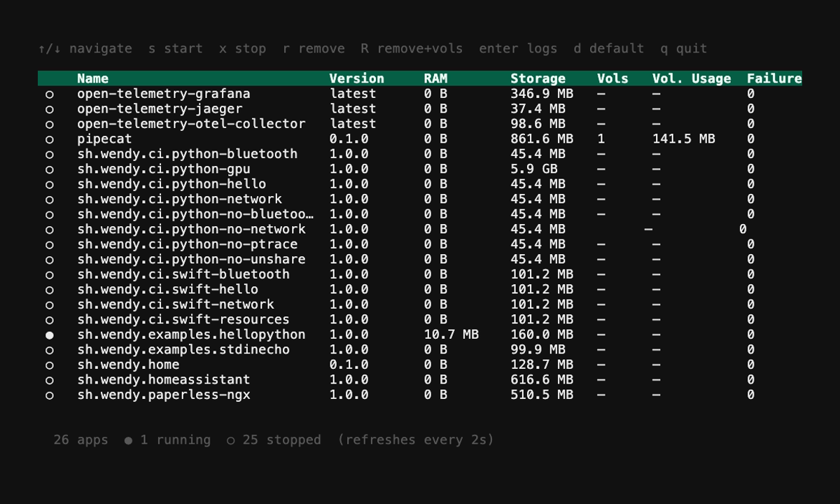
Task: Click the 10.7 MB RAM value
Action: coord(451,335)
